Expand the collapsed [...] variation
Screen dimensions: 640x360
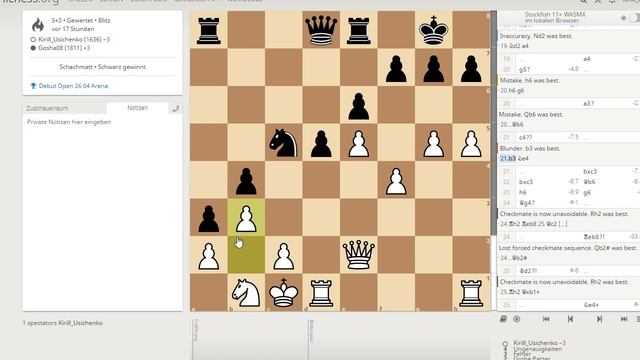563,224
